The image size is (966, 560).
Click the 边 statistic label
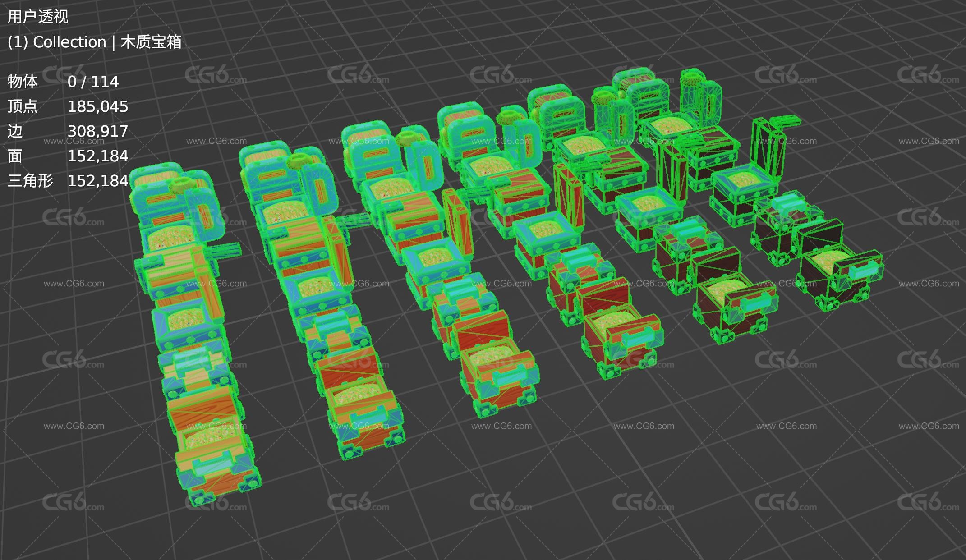(15, 131)
